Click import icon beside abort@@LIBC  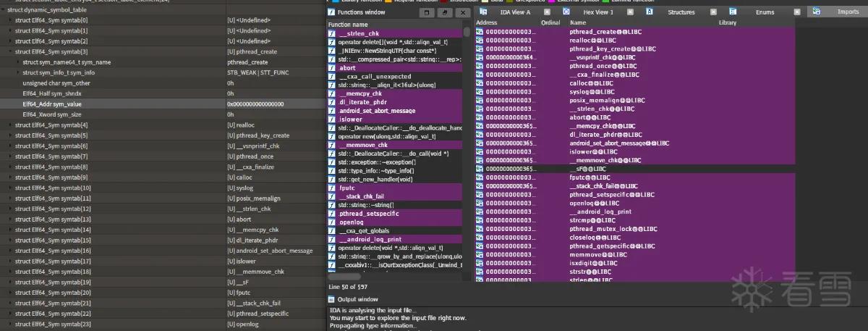click(480, 117)
